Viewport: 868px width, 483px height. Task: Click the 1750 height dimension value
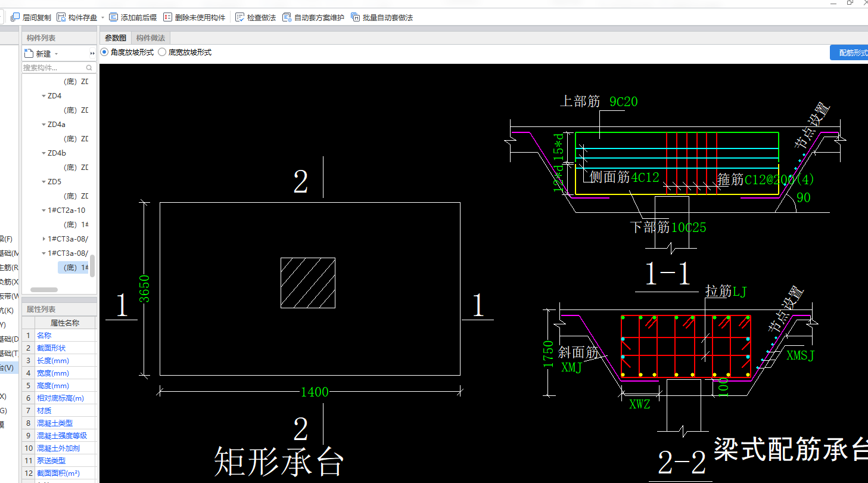pos(548,354)
